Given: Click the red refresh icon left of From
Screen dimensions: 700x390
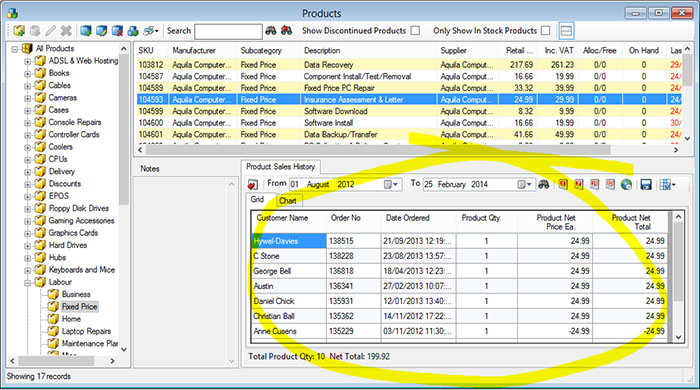Looking at the screenshot, I should click(253, 184).
